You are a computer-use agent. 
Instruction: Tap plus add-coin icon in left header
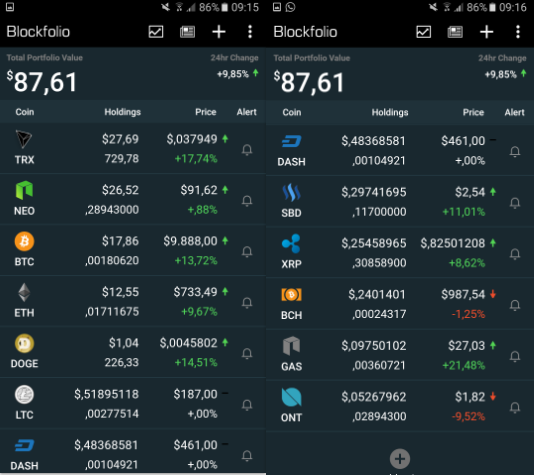coord(219,32)
